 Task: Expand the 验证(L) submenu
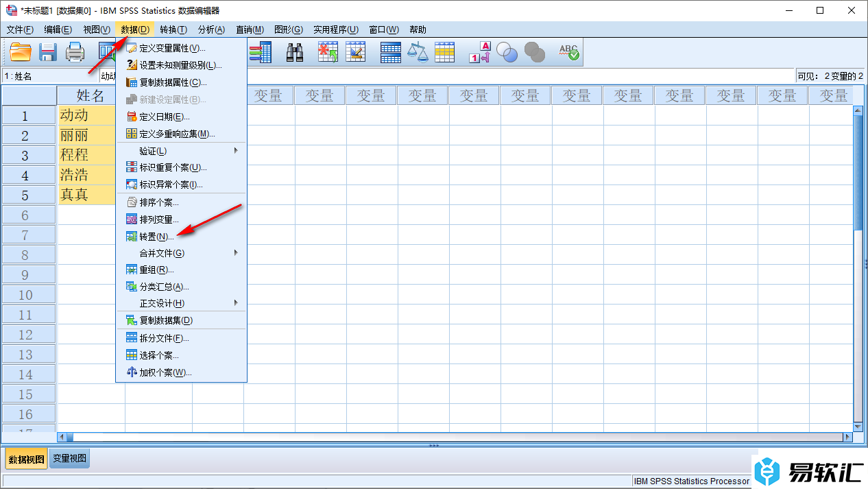(x=181, y=151)
